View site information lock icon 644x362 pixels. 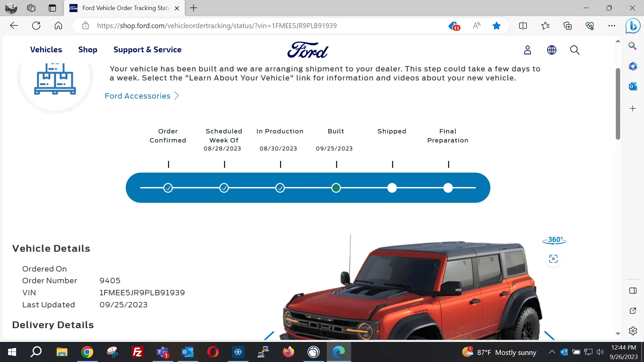[x=86, y=26]
